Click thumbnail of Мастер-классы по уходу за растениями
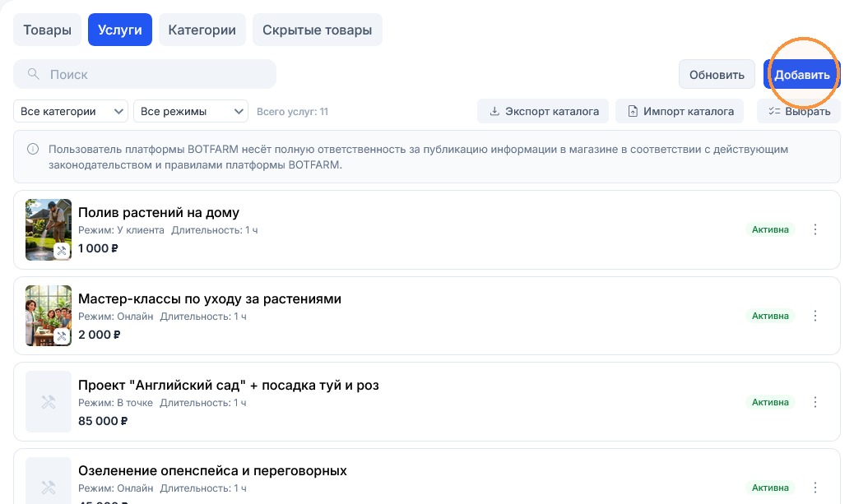854x504 pixels. (x=49, y=316)
